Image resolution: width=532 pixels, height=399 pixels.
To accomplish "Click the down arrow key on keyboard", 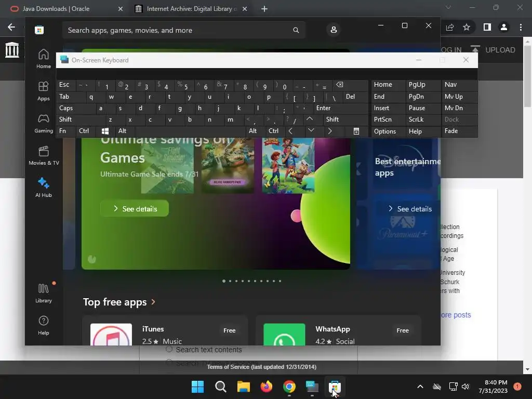I will [x=311, y=130].
